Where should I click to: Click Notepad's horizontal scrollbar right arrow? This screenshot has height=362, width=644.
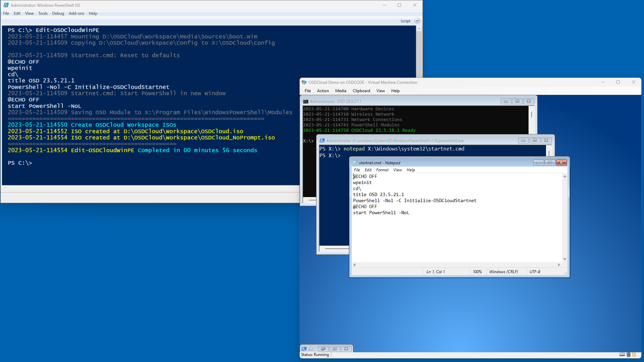coord(559,265)
